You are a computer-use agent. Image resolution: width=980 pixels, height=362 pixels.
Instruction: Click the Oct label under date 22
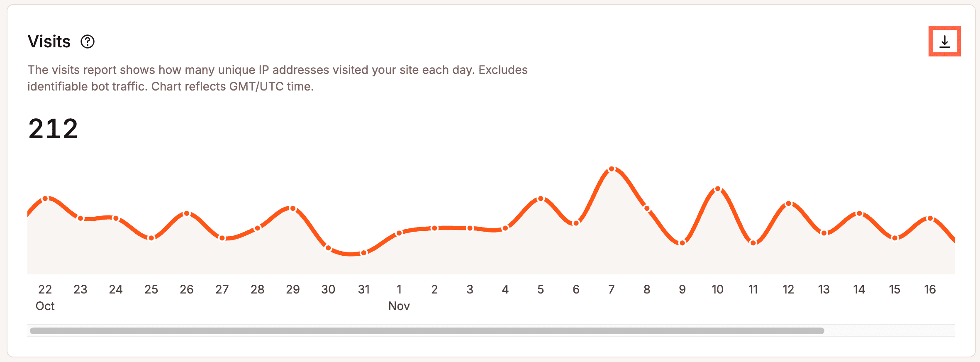[x=45, y=306]
